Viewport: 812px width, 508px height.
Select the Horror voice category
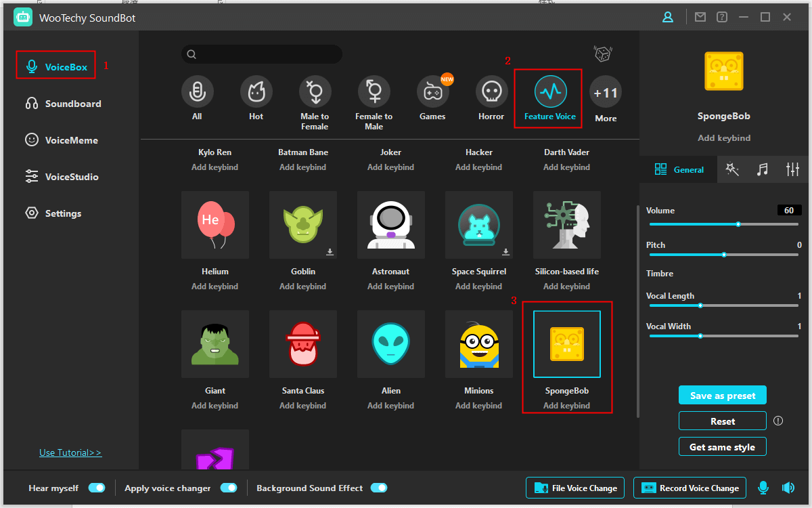pos(491,92)
